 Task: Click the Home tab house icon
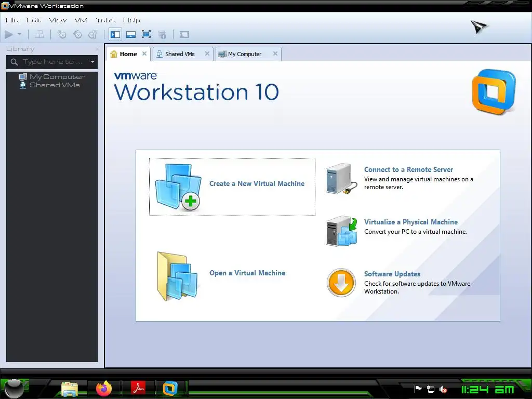click(x=114, y=54)
